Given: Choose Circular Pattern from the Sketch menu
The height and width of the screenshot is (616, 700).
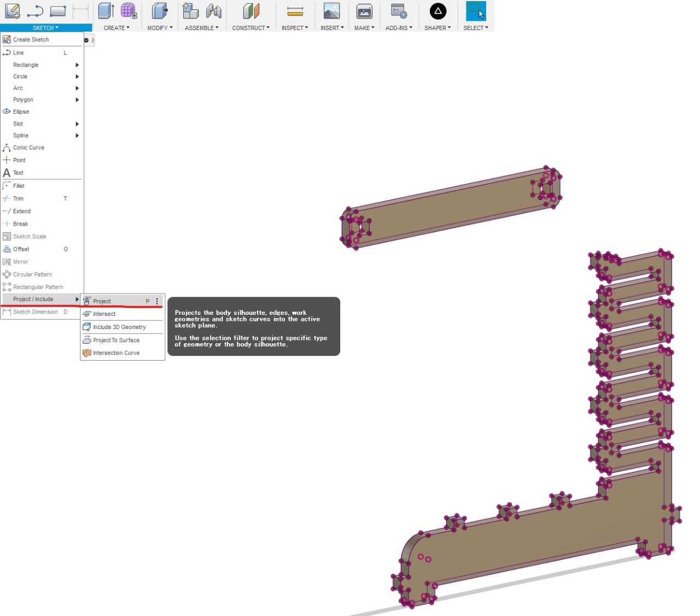Looking at the screenshot, I should point(42,274).
